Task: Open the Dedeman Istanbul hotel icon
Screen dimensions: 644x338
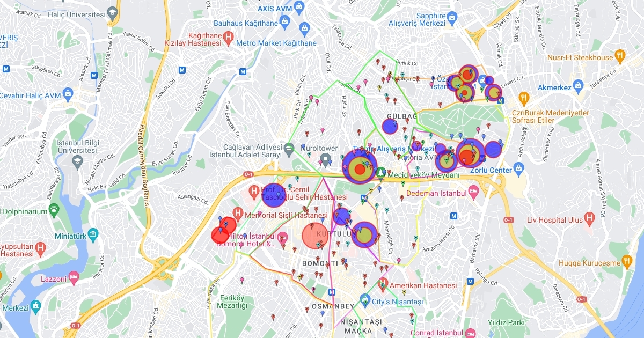Action: [473, 192]
